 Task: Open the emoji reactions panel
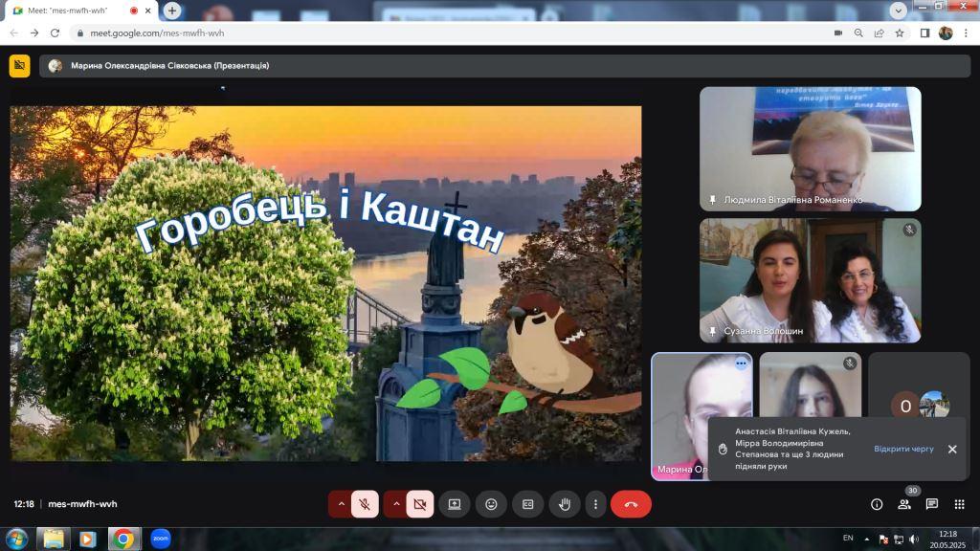(491, 504)
